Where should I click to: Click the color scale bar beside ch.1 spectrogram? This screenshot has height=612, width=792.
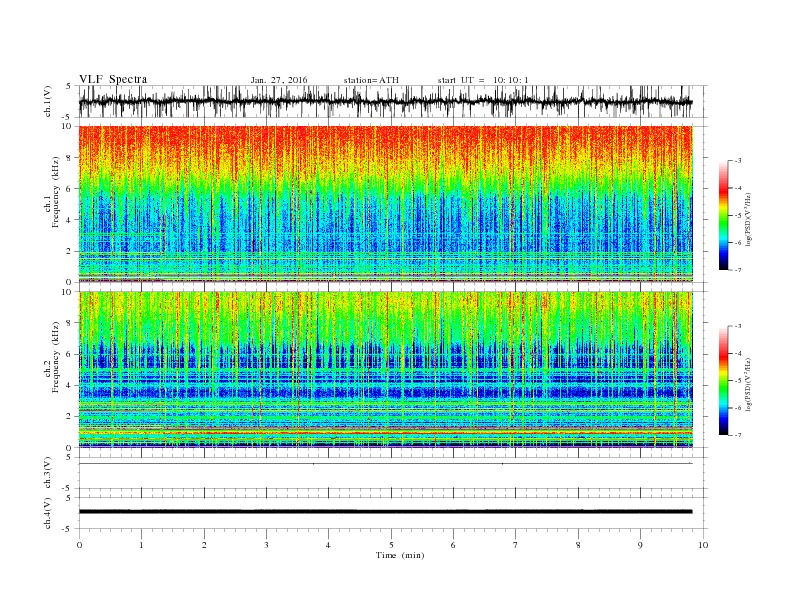tap(723, 216)
